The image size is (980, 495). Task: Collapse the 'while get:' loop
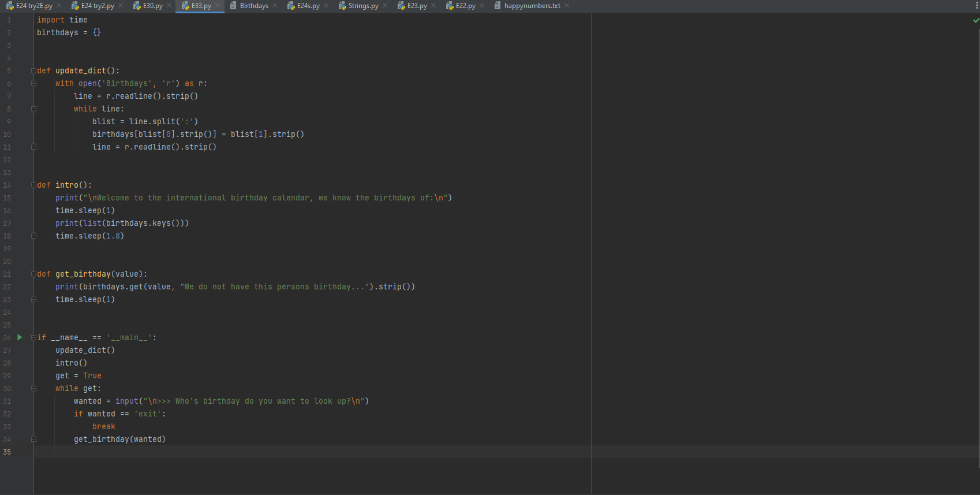[33, 389]
